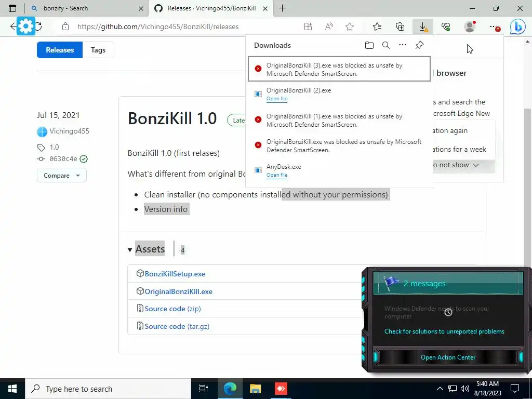Screen dimensions: 532x399
Task: Expand the 'o not show' dropdown chevron
Action: coord(476,165)
